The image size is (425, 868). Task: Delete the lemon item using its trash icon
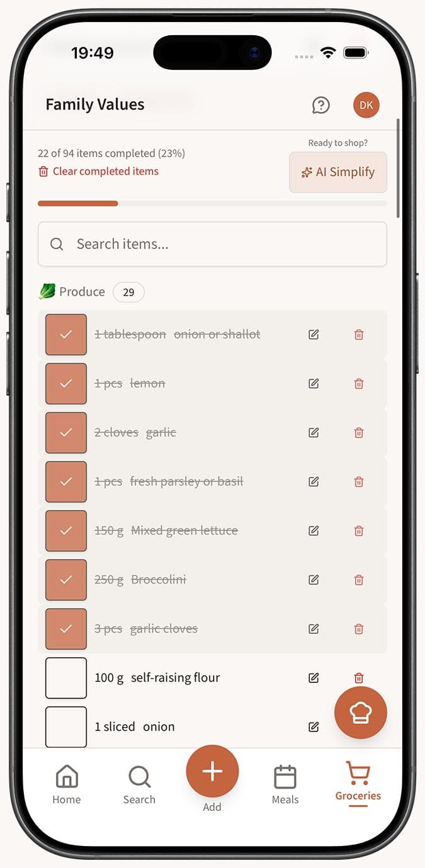pos(358,384)
